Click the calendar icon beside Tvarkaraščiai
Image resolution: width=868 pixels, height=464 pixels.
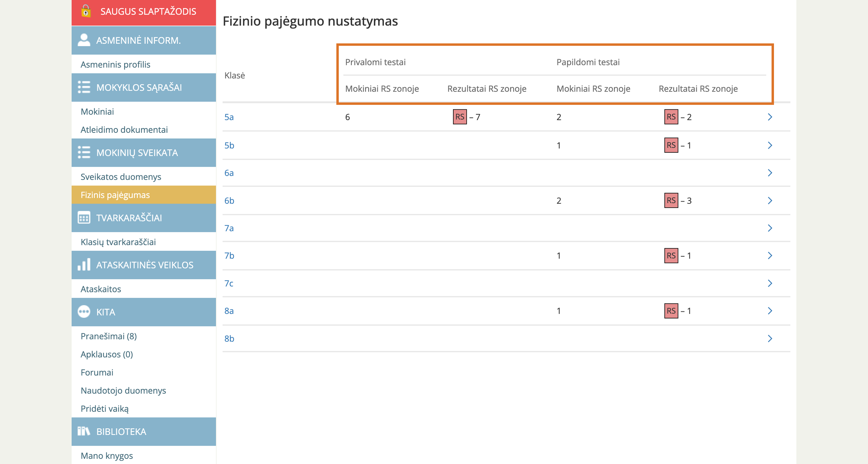[x=84, y=218]
